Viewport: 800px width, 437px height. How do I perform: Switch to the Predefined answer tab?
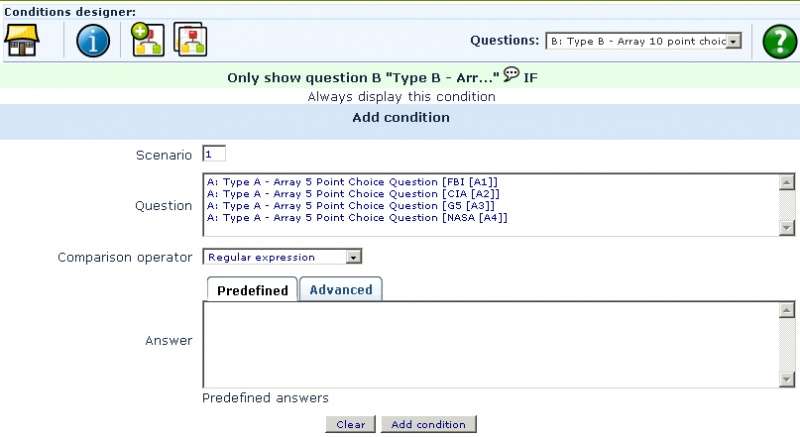coord(252,290)
